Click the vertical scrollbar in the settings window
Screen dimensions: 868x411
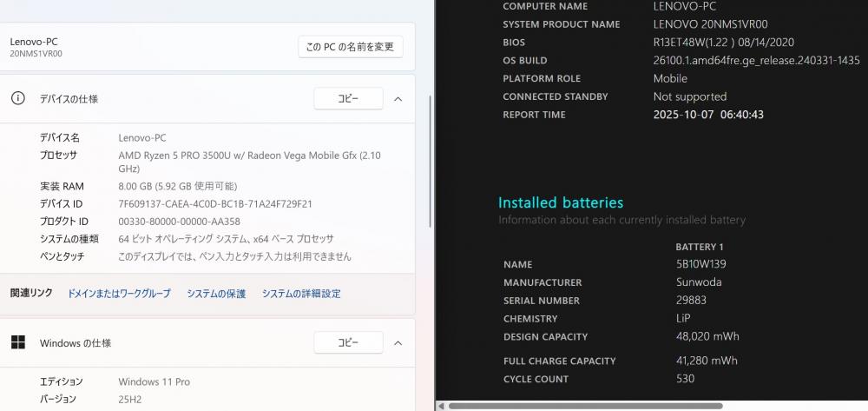tap(431, 156)
